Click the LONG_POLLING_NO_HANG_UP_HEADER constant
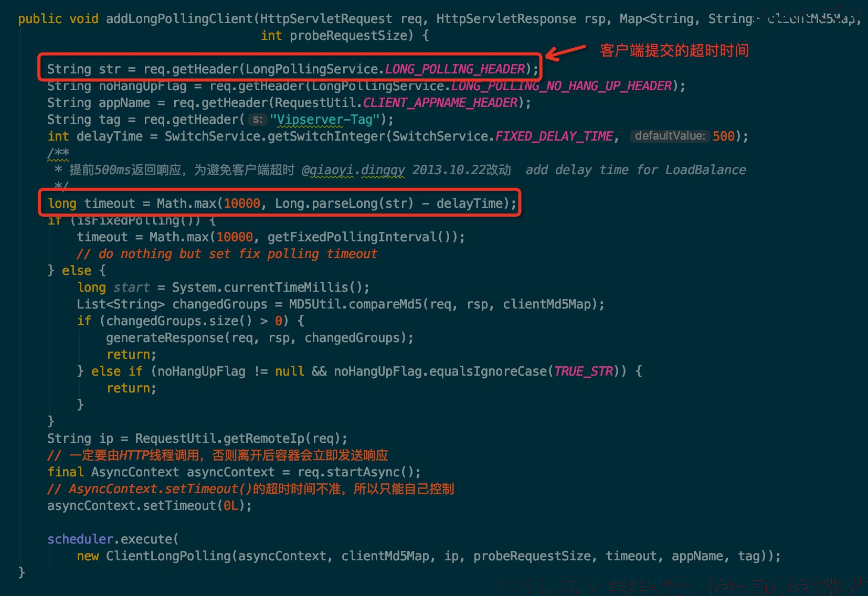Image resolution: width=868 pixels, height=596 pixels. [562, 86]
